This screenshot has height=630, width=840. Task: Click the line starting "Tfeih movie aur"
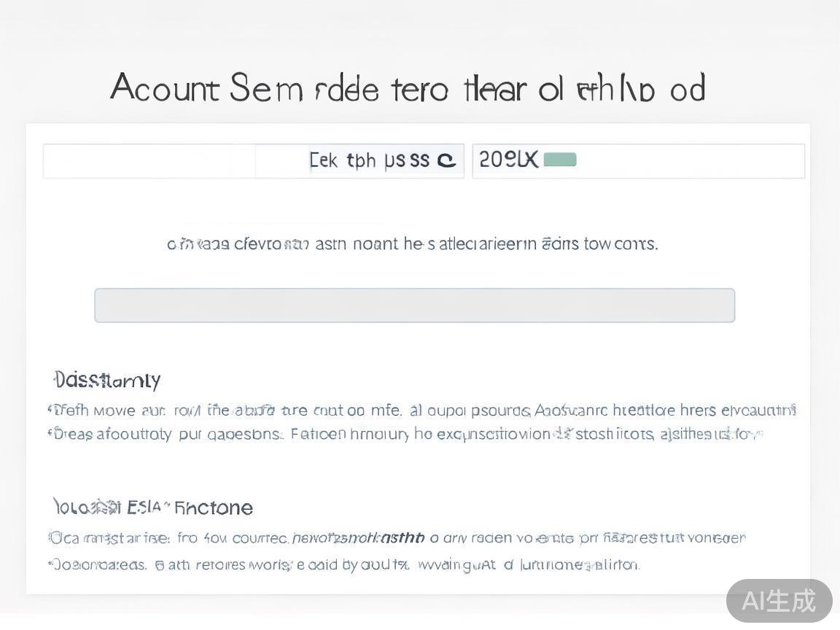(421, 410)
